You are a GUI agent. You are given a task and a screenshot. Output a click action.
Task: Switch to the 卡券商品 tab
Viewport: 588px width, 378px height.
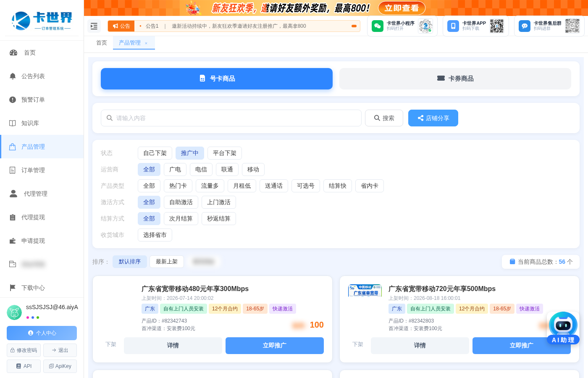pos(455,79)
